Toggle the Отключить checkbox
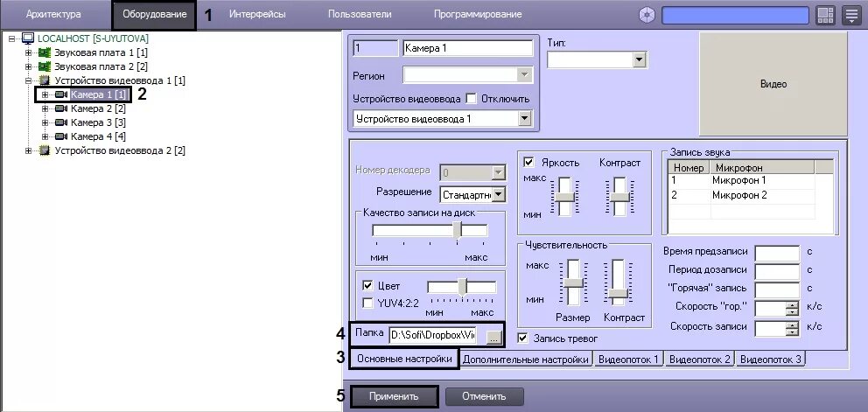This screenshot has width=868, height=412. coord(471,99)
